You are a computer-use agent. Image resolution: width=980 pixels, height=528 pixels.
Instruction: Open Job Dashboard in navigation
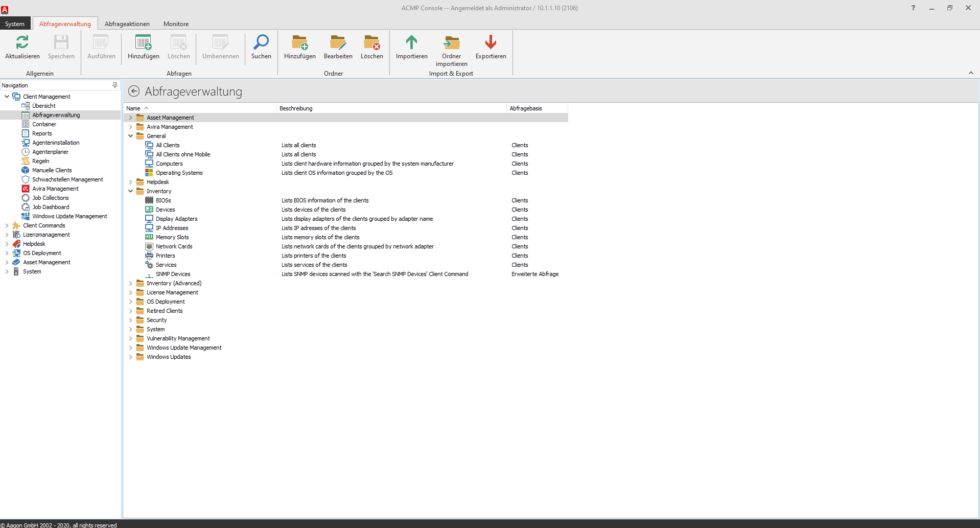(x=51, y=207)
